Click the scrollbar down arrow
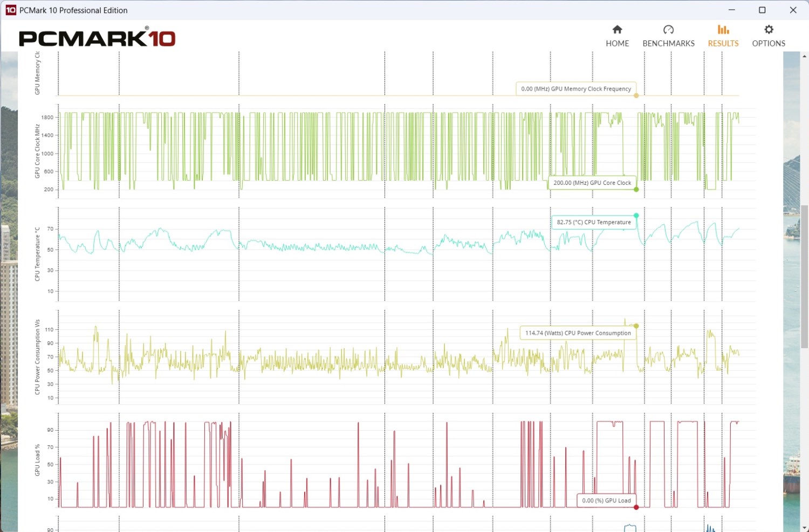The width and height of the screenshot is (809, 532). coord(804,527)
